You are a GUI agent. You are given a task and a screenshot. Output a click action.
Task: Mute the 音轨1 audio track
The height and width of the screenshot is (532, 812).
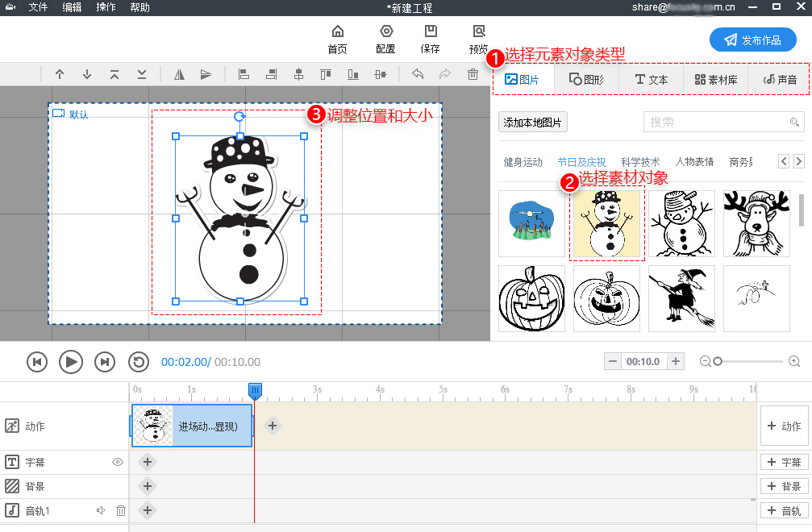(101, 511)
